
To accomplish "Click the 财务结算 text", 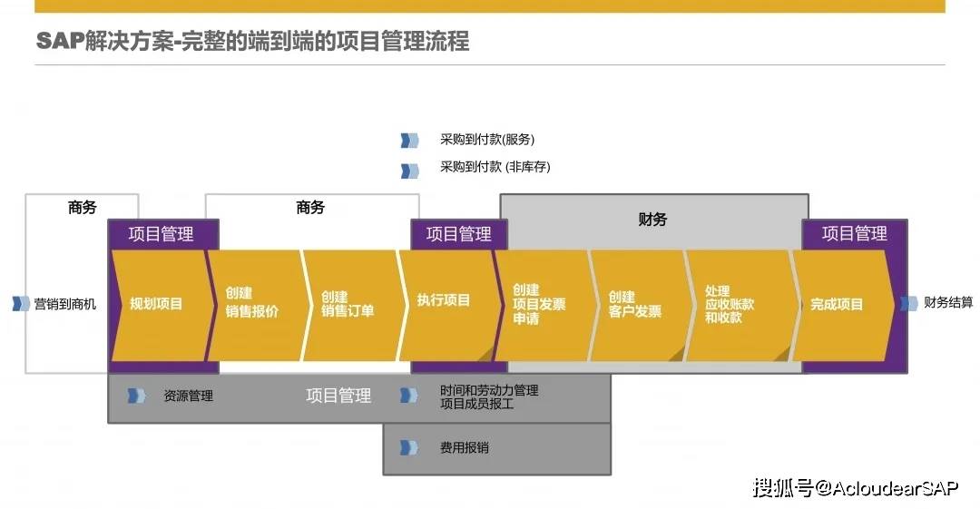I will [948, 303].
